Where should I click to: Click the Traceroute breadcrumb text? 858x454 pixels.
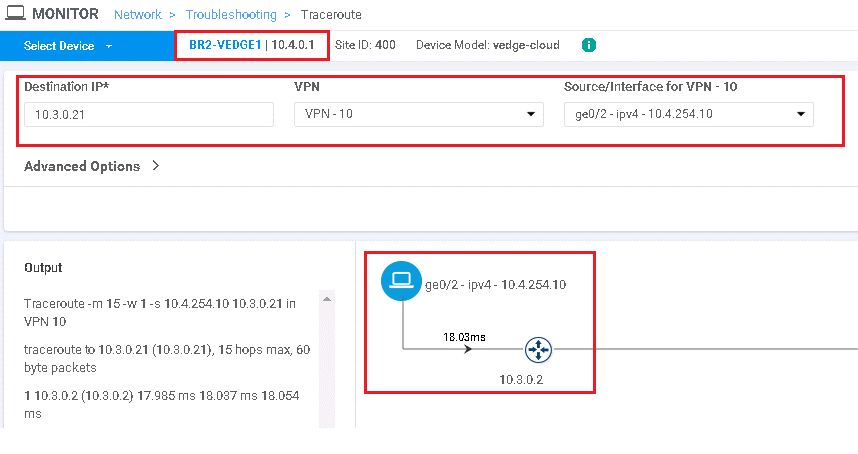(331, 15)
